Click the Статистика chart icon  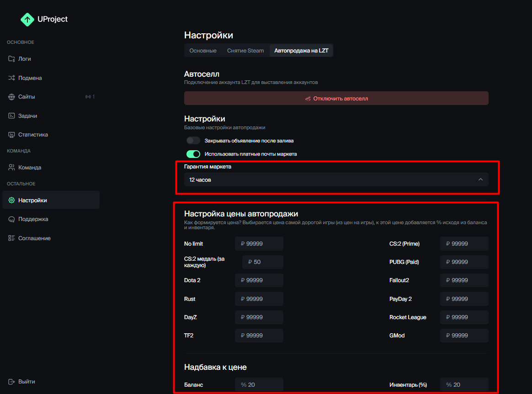click(11, 135)
